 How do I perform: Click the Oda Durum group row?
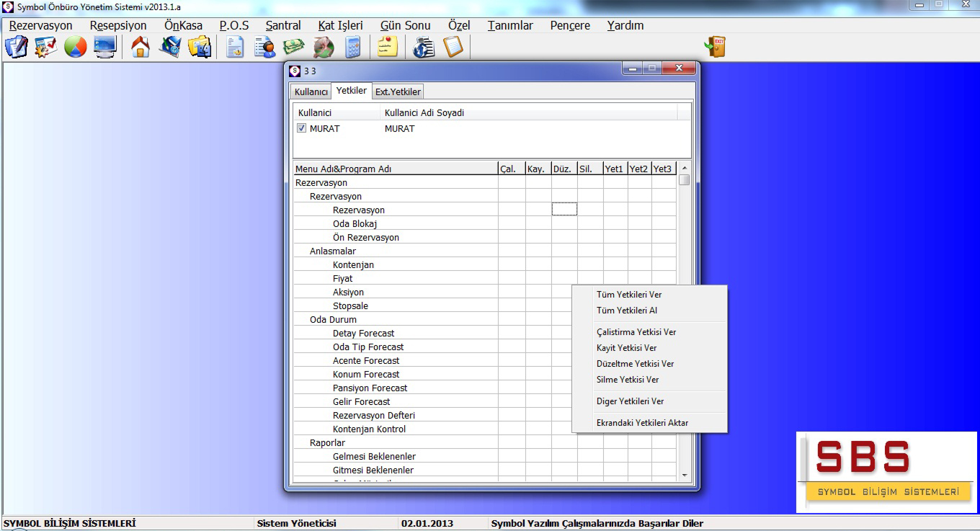[x=484, y=320]
